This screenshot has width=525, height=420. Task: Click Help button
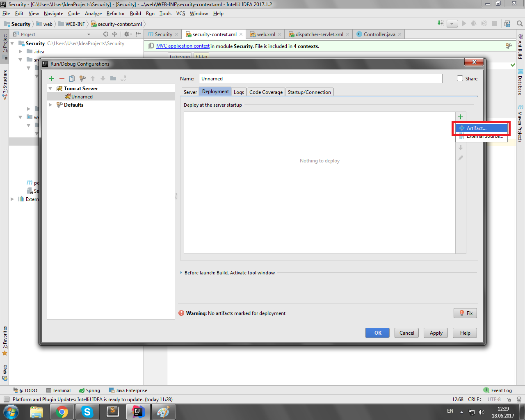coord(465,333)
